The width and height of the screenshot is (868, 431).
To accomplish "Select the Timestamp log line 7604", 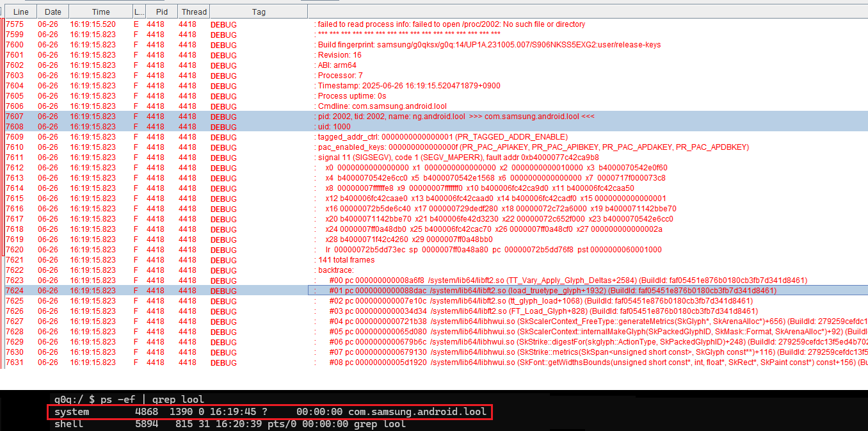I will click(x=409, y=86).
